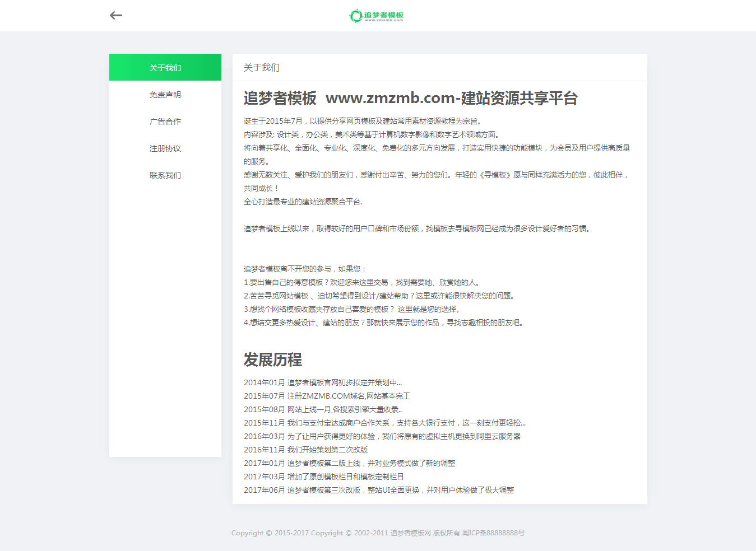Select 关于我们 in the sidebar
The height and width of the screenshot is (551, 756).
point(165,68)
